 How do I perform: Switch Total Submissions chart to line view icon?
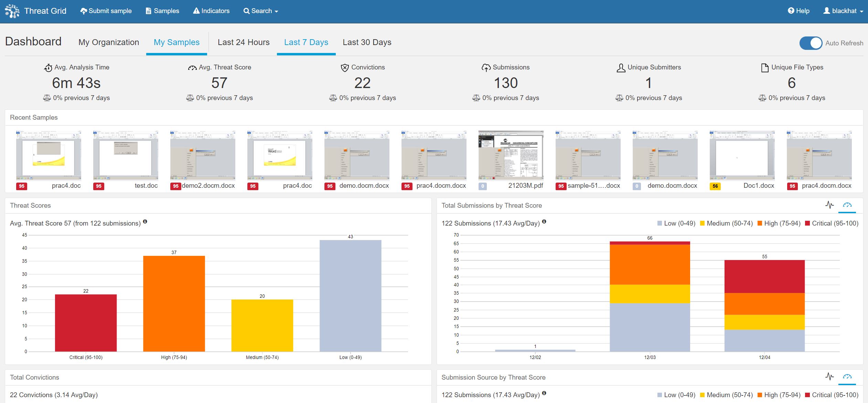[829, 205]
